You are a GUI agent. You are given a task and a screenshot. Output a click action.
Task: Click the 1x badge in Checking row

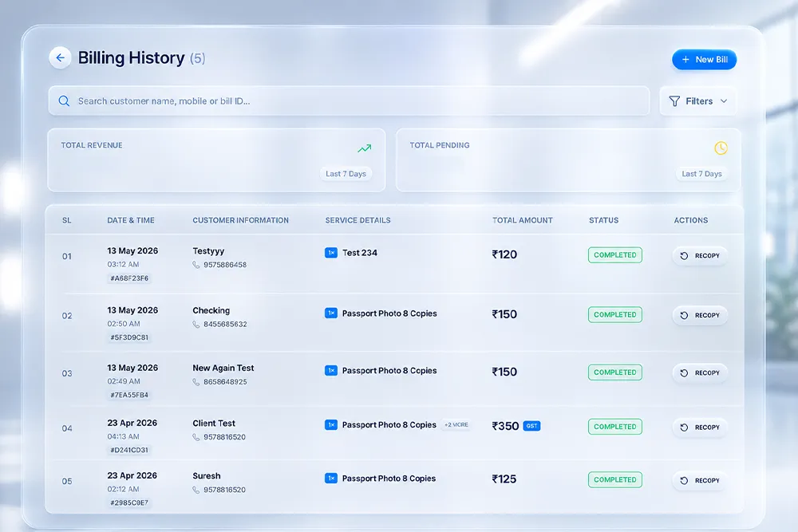(x=331, y=313)
